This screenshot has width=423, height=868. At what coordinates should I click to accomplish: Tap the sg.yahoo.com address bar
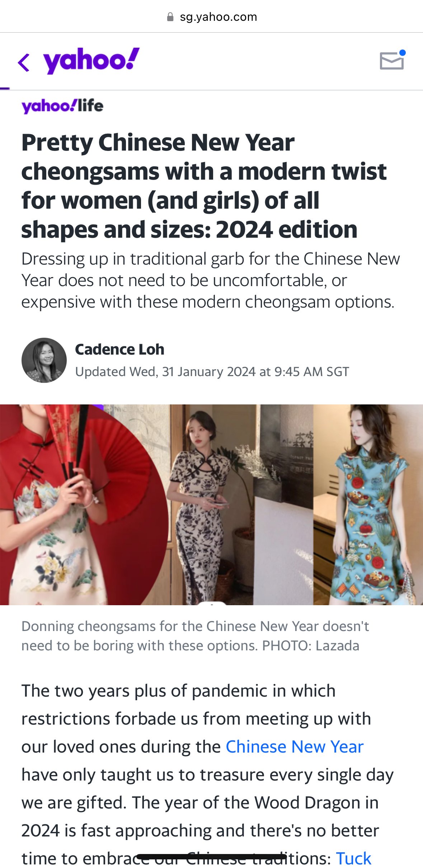212,17
